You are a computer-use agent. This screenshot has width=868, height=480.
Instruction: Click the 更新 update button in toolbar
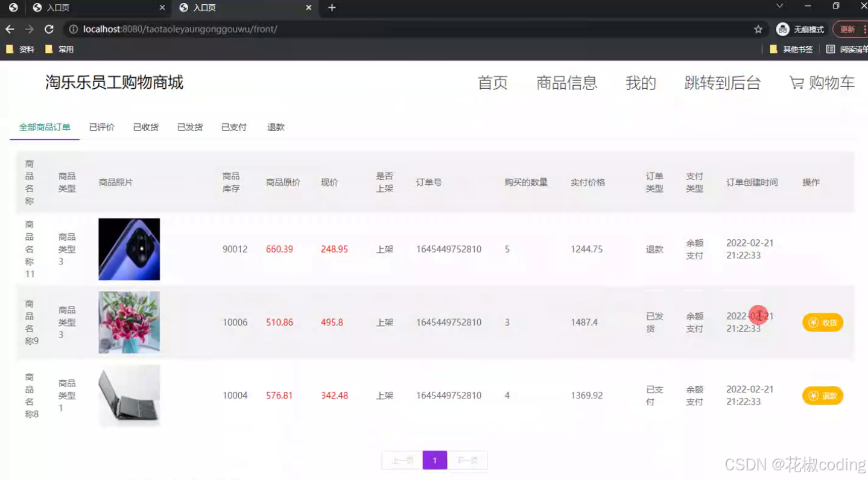coord(850,29)
